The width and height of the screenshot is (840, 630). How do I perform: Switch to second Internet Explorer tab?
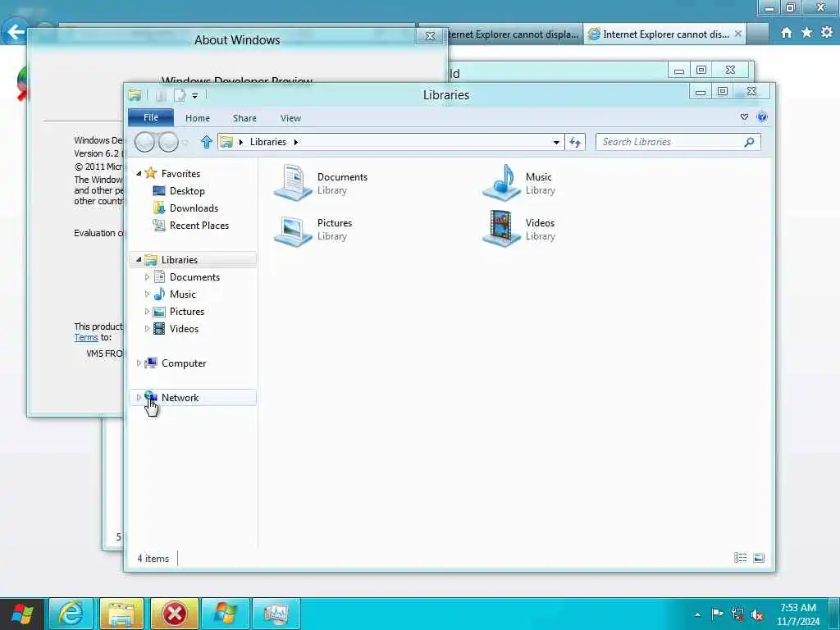pos(664,34)
